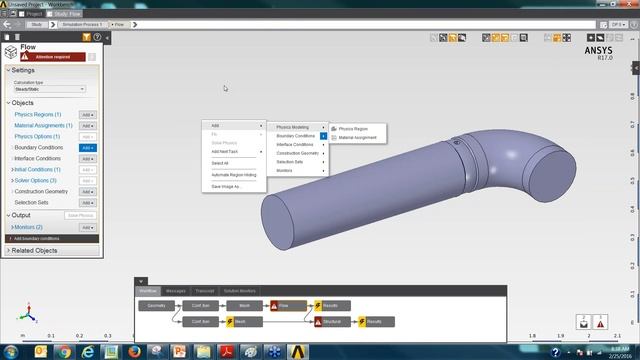Click the Simulation Process 1 breadcrumb
The width and height of the screenshot is (640, 360).
82,24
